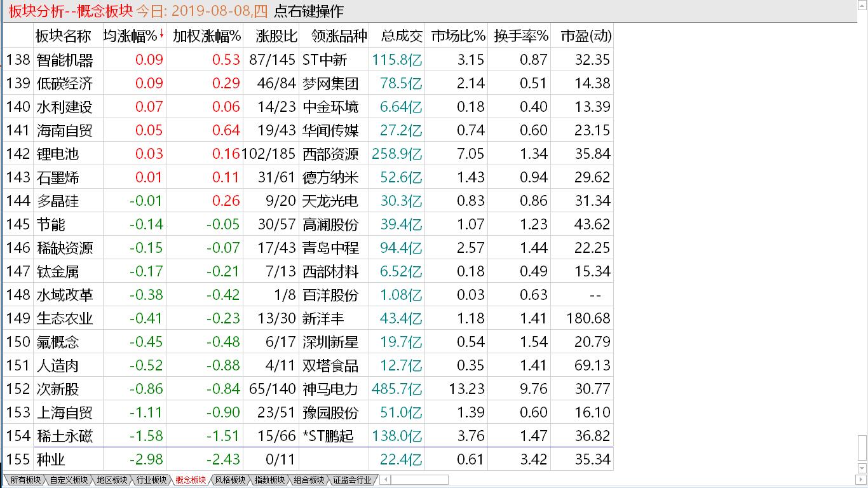868x488 pixels.
Task: Select the 低碳经济 sector row
Action: [308, 83]
